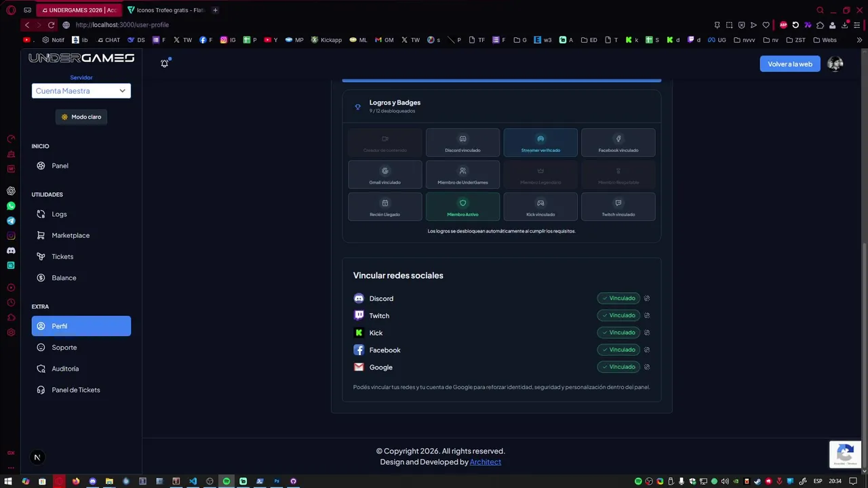Select Tickets in the sidebar
This screenshot has width=868, height=488.
pos(81,256)
